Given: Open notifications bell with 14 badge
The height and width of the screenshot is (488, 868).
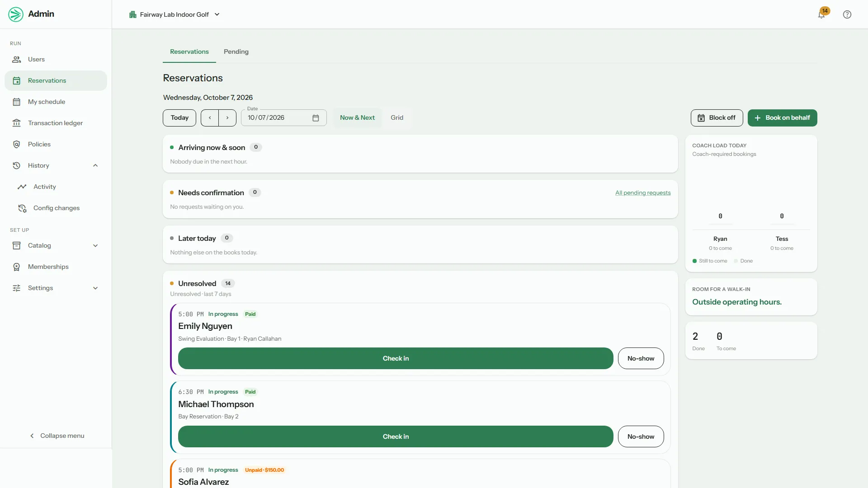Looking at the screenshot, I should tap(822, 14).
